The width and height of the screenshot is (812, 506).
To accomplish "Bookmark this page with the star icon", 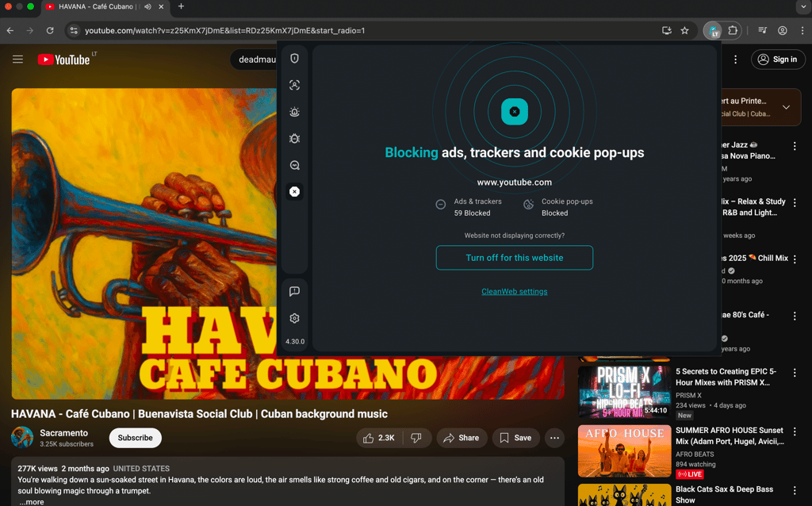I will pos(684,31).
